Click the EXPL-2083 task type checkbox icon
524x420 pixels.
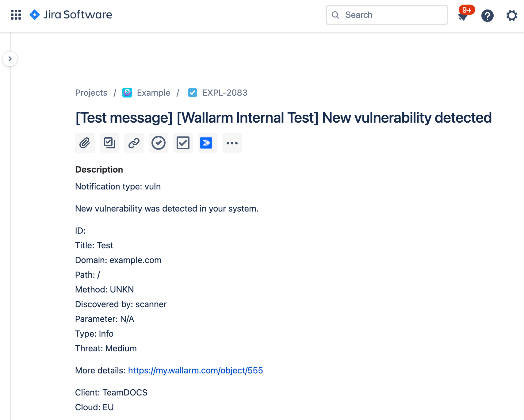click(193, 93)
